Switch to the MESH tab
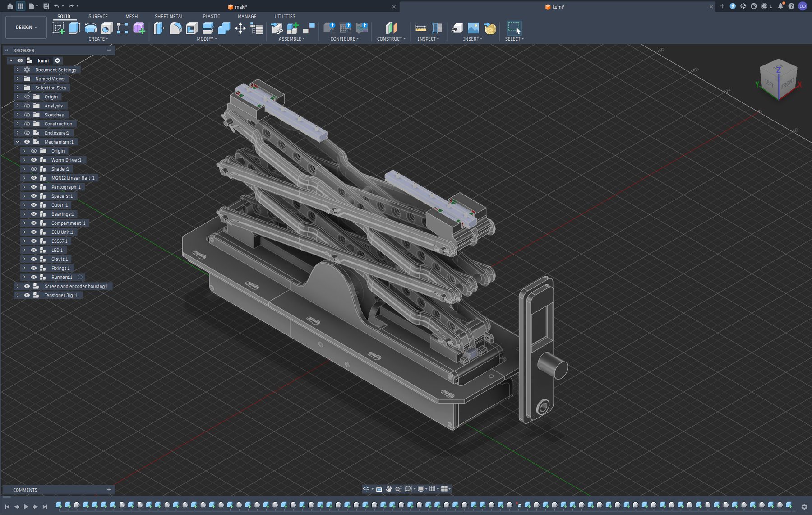812x515 pixels. pyautogui.click(x=131, y=16)
